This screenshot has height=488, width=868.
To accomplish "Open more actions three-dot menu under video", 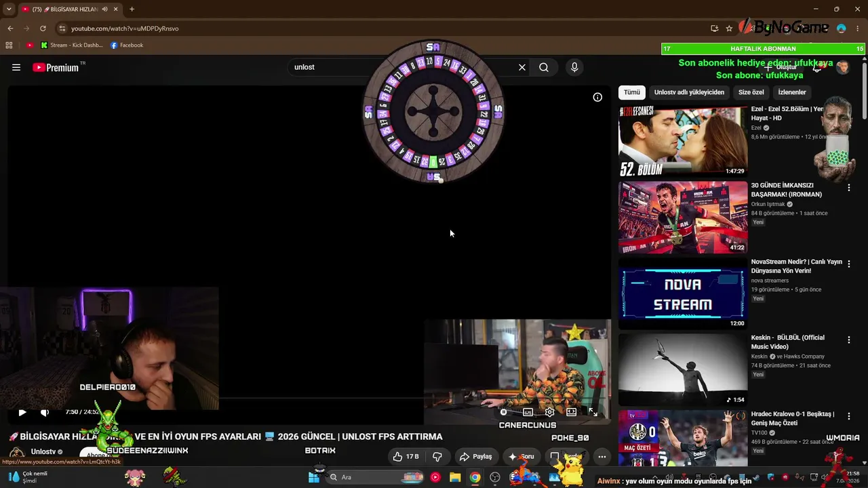I will tap(601, 457).
